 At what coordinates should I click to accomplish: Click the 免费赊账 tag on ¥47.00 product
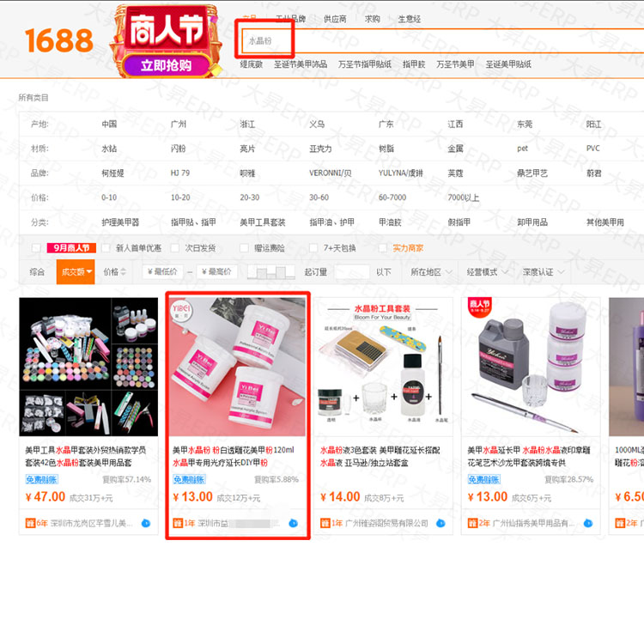click(41, 479)
